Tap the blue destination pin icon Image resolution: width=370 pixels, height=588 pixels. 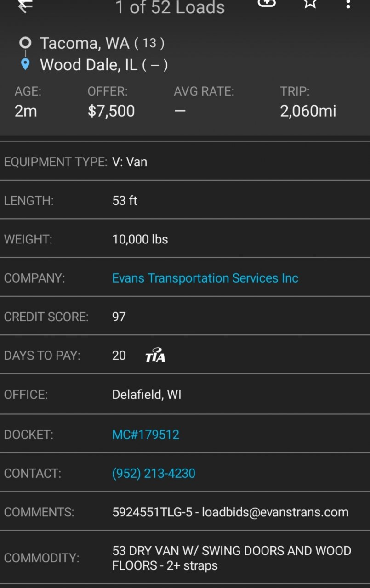click(x=25, y=64)
